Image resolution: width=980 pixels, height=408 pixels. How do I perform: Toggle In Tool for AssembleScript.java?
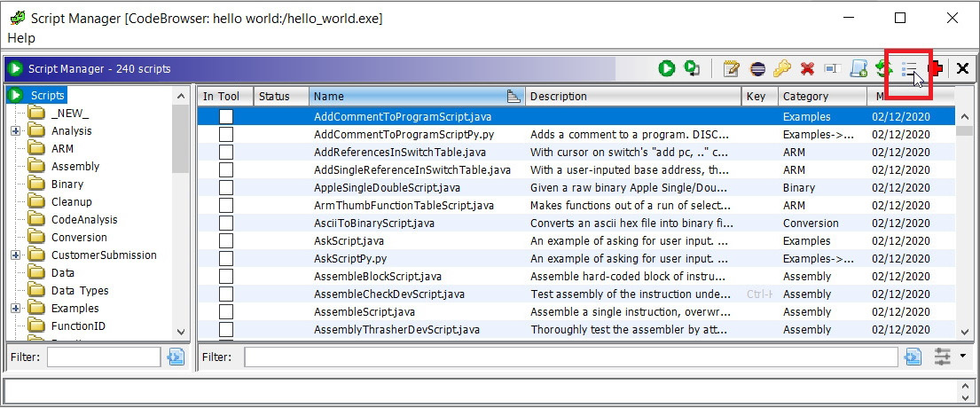point(225,312)
